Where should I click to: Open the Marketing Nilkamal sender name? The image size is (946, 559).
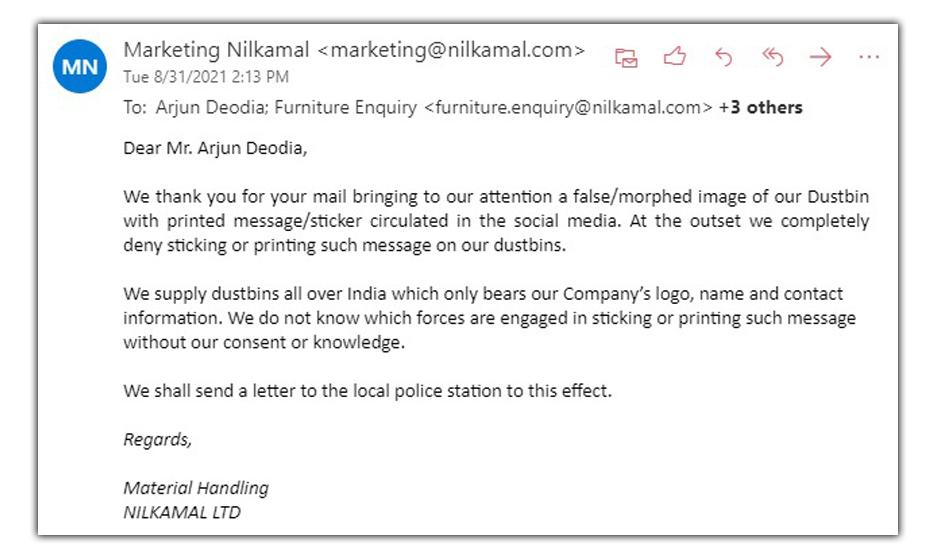[217, 50]
